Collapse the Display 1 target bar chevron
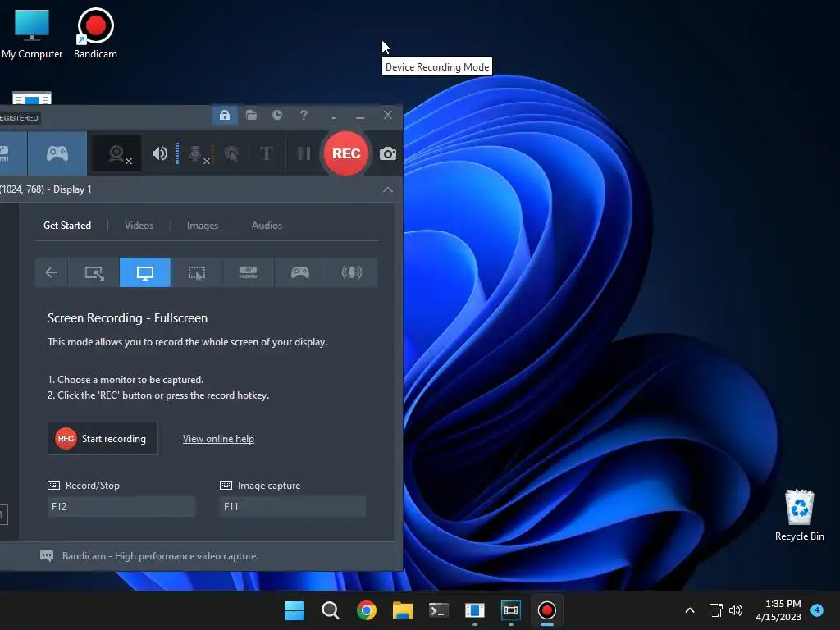Viewport: 840px width, 630px height. tap(388, 189)
